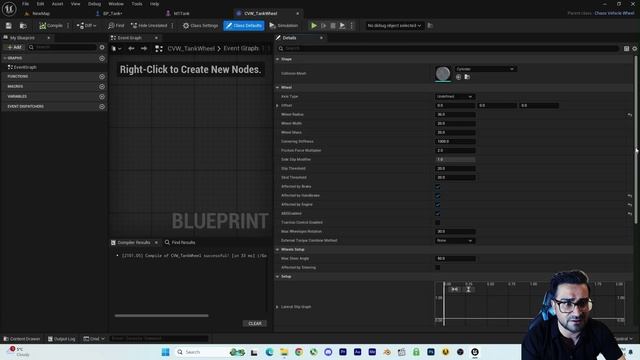The width and height of the screenshot is (640, 360).
Task: Click the Collision Mesh thumbnail
Action: point(443,73)
